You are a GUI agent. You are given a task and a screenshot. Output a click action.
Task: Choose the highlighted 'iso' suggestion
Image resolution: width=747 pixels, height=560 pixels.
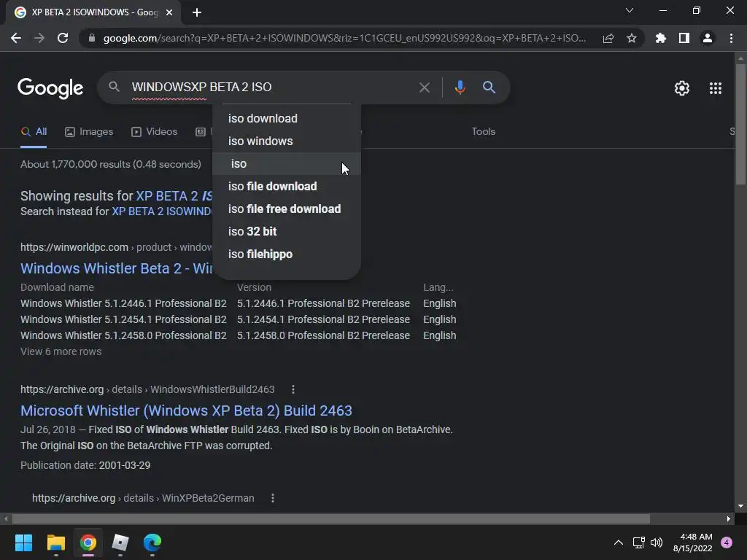click(286, 164)
